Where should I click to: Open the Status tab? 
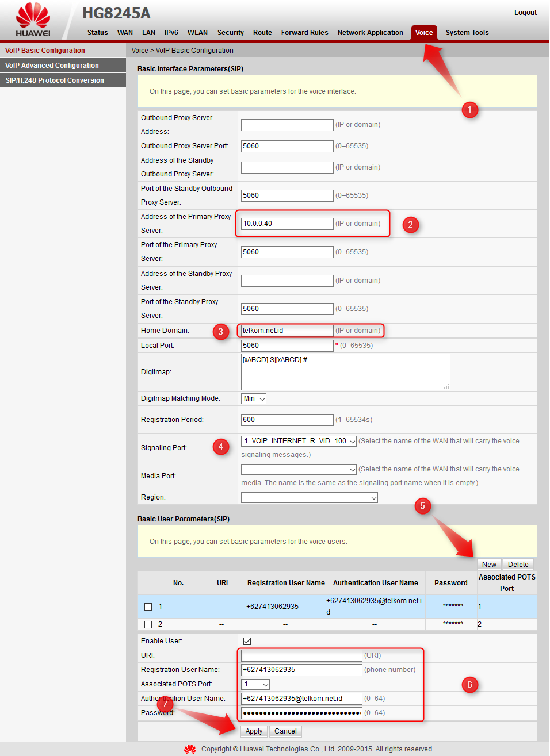point(98,33)
